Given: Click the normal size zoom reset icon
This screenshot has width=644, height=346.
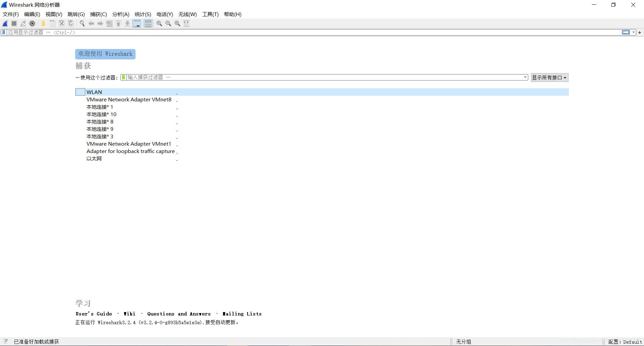Looking at the screenshot, I should click(177, 23).
